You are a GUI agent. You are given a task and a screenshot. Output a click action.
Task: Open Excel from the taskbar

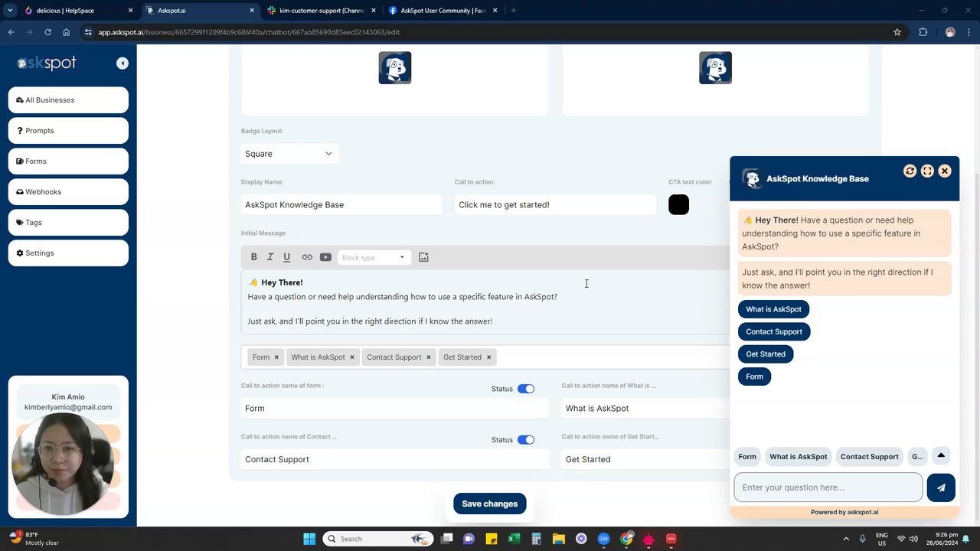[x=514, y=539]
